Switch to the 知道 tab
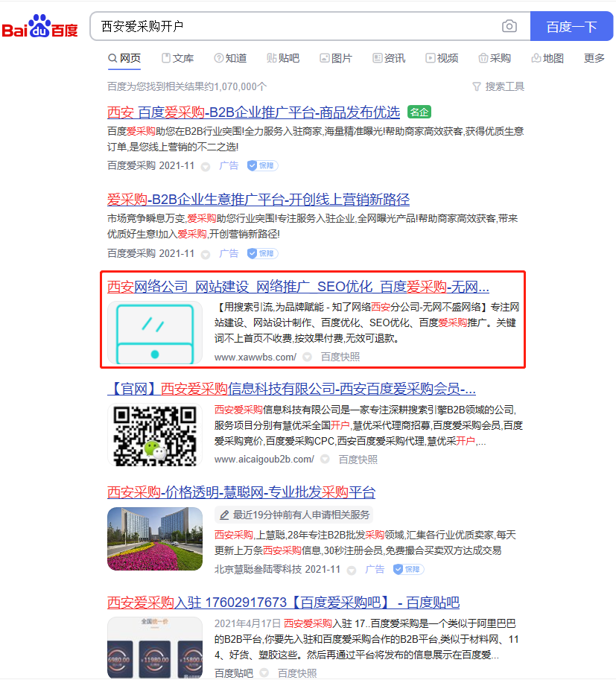Screen dimensions: 616x680 click(x=230, y=58)
